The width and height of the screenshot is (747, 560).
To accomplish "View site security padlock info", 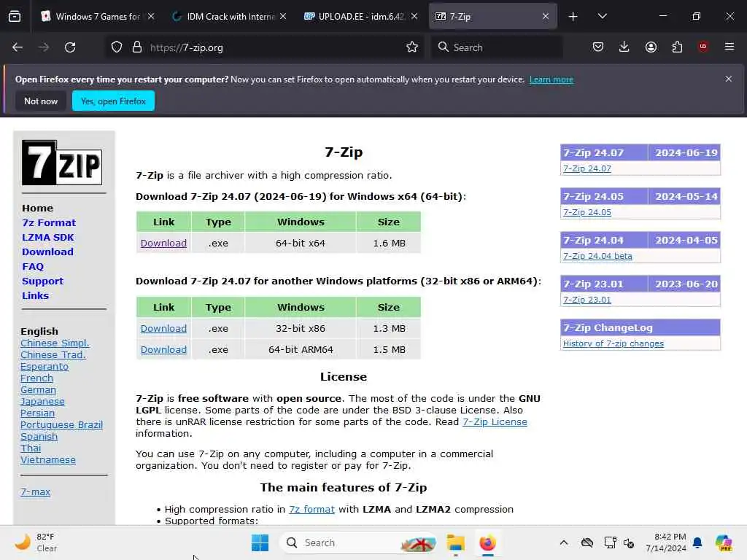I will [x=137, y=47].
